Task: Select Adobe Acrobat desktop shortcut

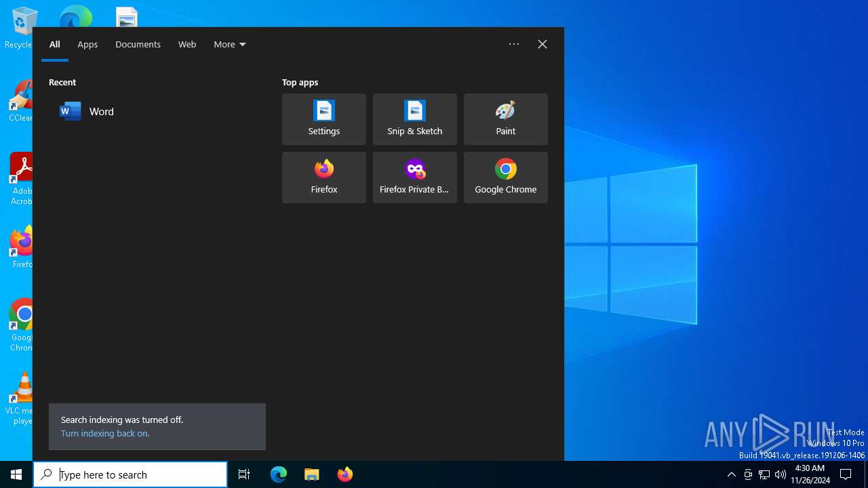Action: 20,179
